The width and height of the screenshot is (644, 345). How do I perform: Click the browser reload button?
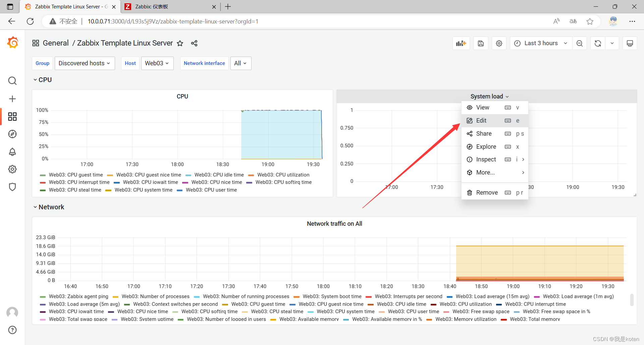(x=30, y=21)
